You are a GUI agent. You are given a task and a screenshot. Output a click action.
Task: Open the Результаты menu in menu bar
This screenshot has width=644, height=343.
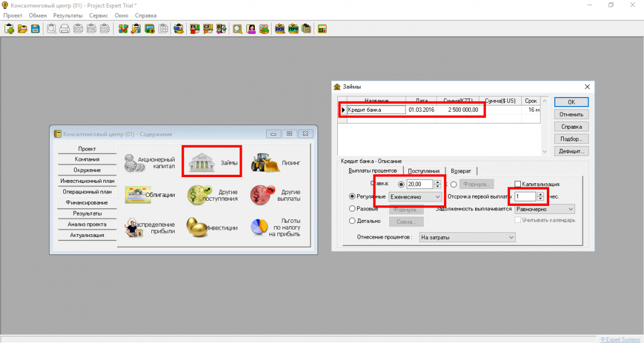pyautogui.click(x=68, y=15)
